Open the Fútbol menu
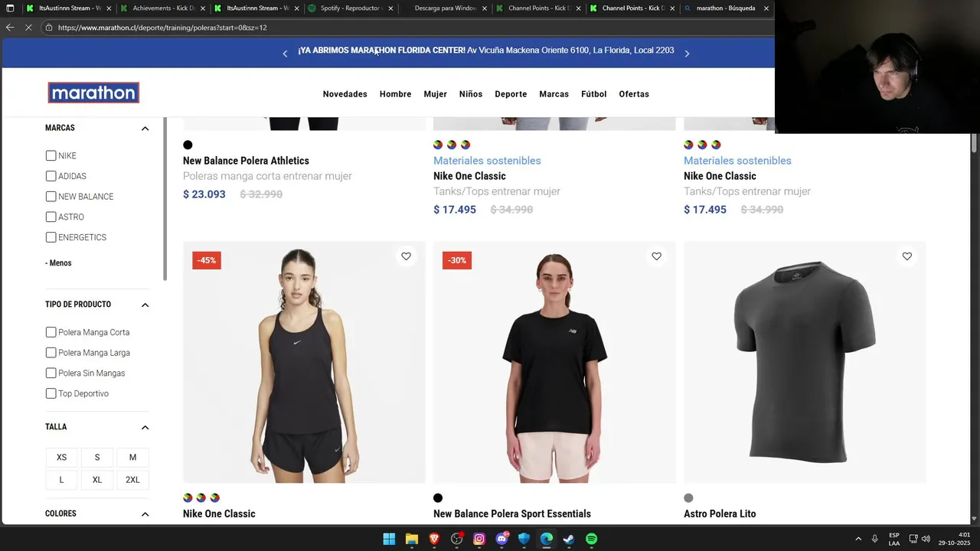 [593, 94]
